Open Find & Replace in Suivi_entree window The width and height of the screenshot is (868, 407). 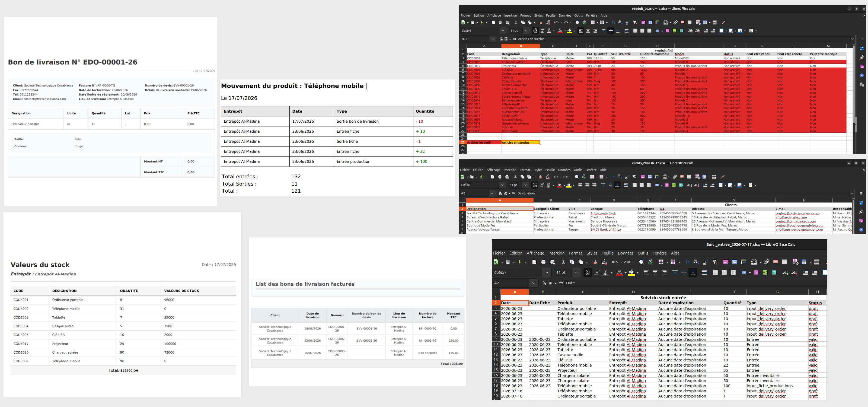[x=642, y=262]
